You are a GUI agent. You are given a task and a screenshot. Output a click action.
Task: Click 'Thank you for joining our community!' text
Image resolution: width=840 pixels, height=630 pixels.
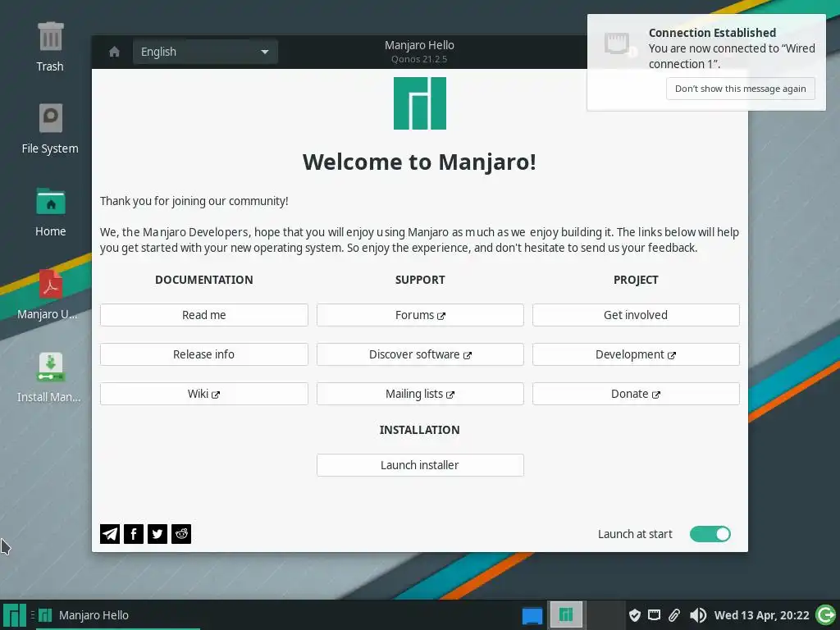(194, 201)
